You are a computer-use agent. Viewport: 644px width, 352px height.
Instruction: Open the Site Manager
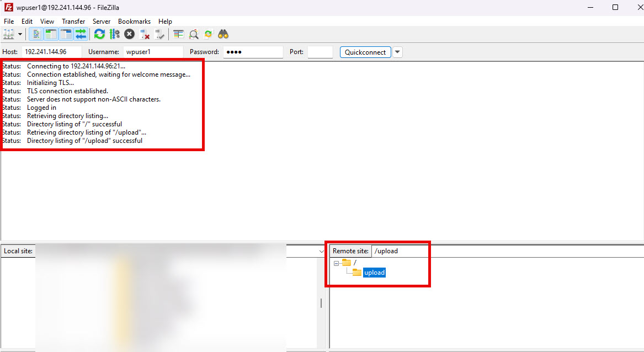pos(8,34)
